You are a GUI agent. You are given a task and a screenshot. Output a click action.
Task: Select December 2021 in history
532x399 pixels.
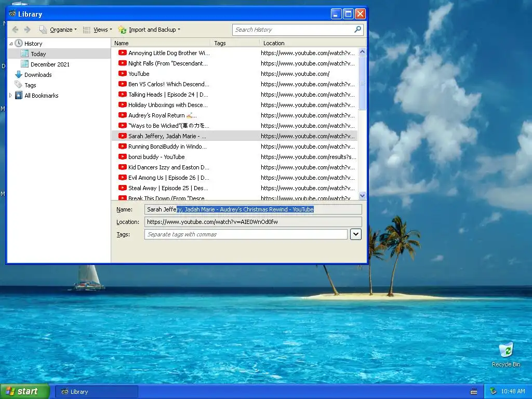[50, 64]
